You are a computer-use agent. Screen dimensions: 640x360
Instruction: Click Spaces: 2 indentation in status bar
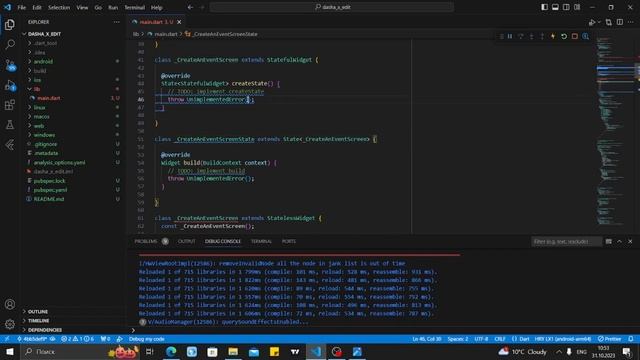coord(458,339)
